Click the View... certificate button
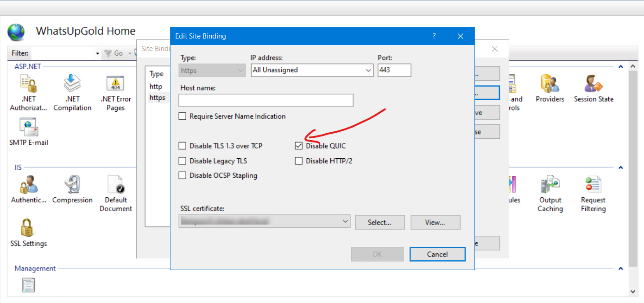Viewport: 644px width, 303px height. (436, 222)
